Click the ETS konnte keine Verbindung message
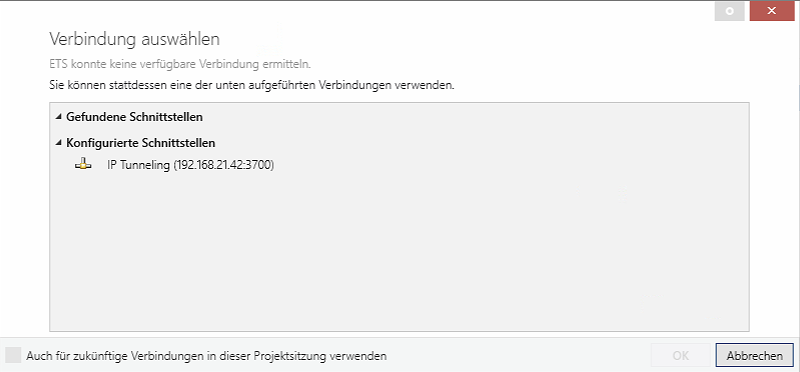Screen dimensions: 800x372 (180, 64)
